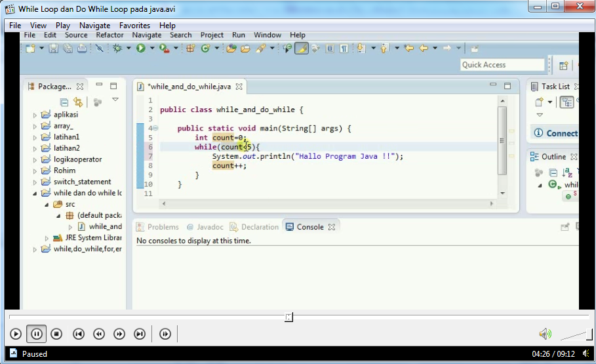Click the volume slider handle
This screenshot has height=364, width=596.
589,334
